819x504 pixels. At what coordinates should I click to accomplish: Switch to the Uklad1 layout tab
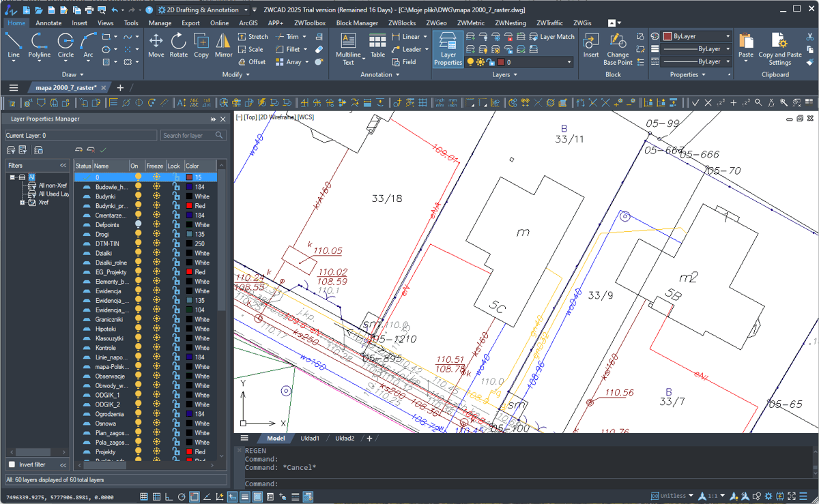pos(310,439)
